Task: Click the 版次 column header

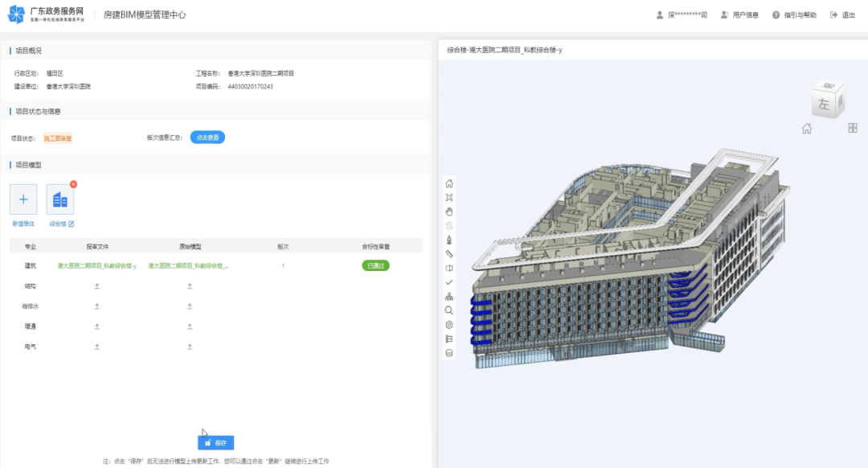Action: click(x=283, y=246)
